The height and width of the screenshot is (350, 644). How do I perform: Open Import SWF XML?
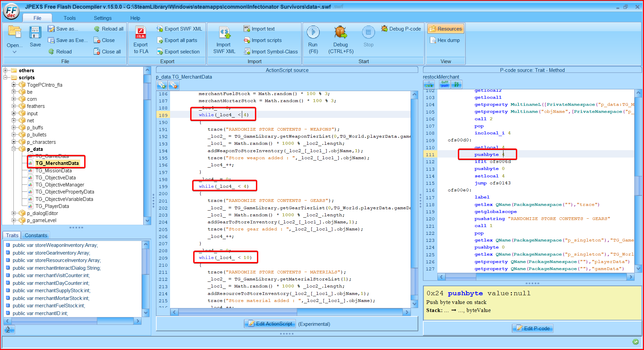224,40
